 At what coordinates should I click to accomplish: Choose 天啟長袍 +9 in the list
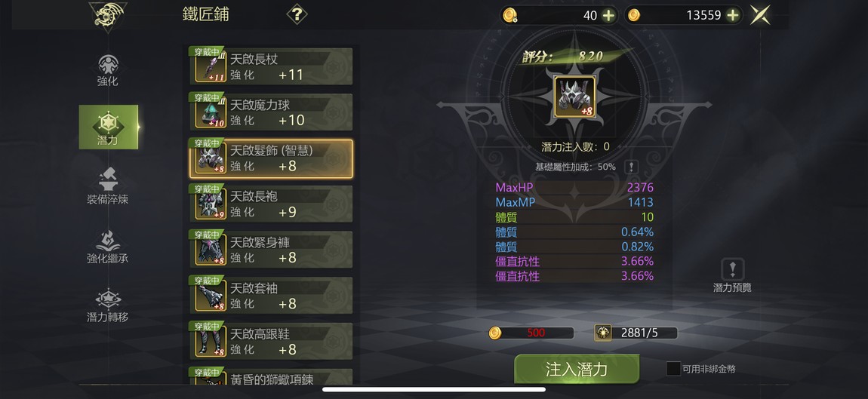[x=271, y=204]
